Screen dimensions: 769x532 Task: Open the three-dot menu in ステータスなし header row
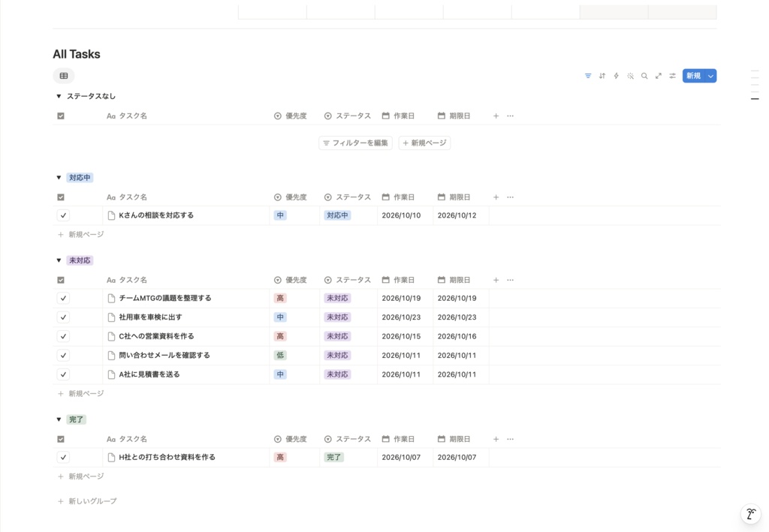point(511,116)
